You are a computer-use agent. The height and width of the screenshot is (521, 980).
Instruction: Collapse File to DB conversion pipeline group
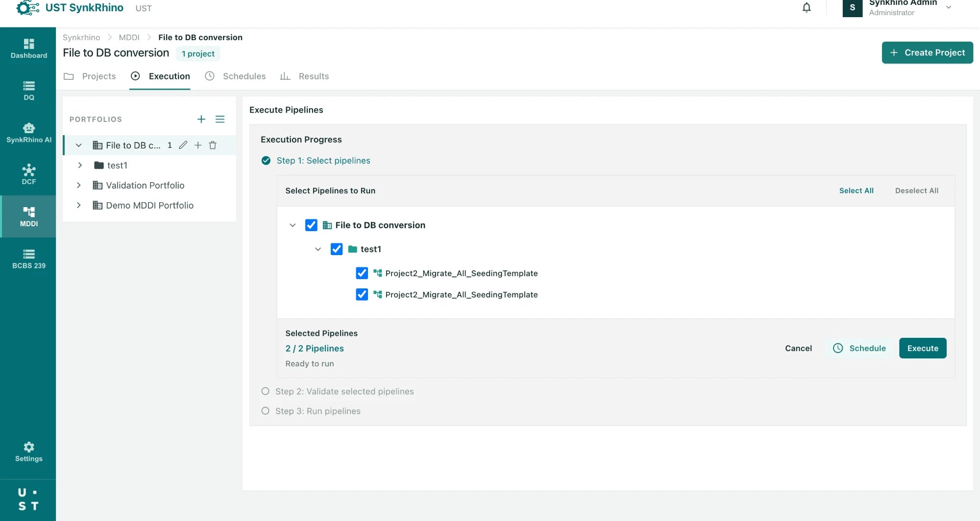tap(293, 225)
